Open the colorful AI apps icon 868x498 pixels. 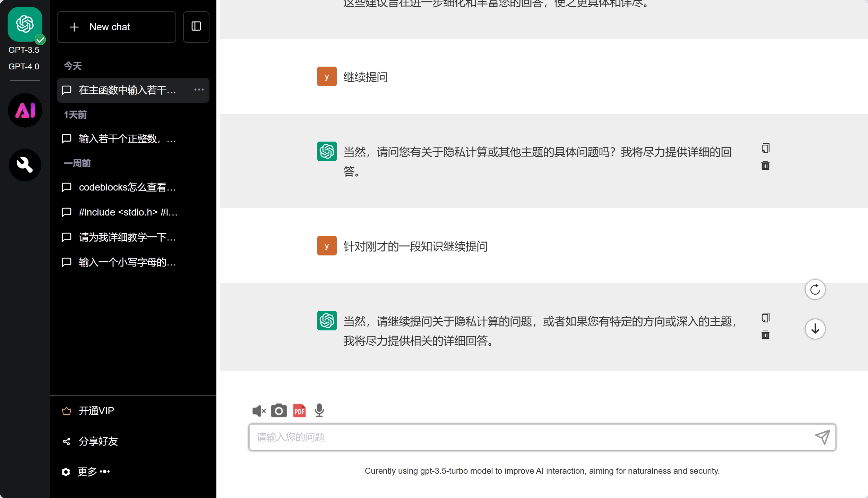pos(25,110)
